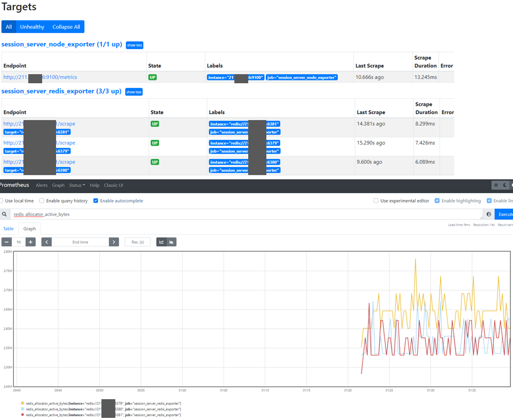The image size is (513, 420).
Task: Click the 6.089ms scrape duration value
Action: click(x=425, y=162)
